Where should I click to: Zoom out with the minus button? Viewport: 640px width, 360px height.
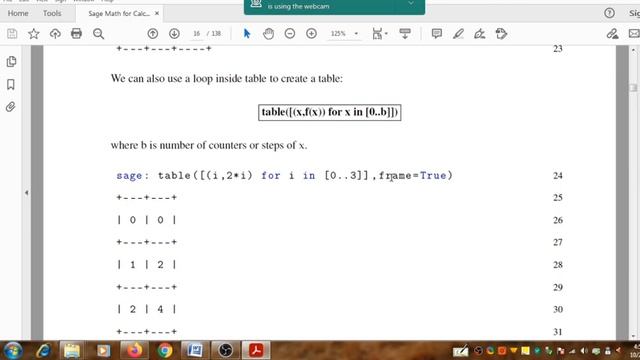click(x=290, y=33)
